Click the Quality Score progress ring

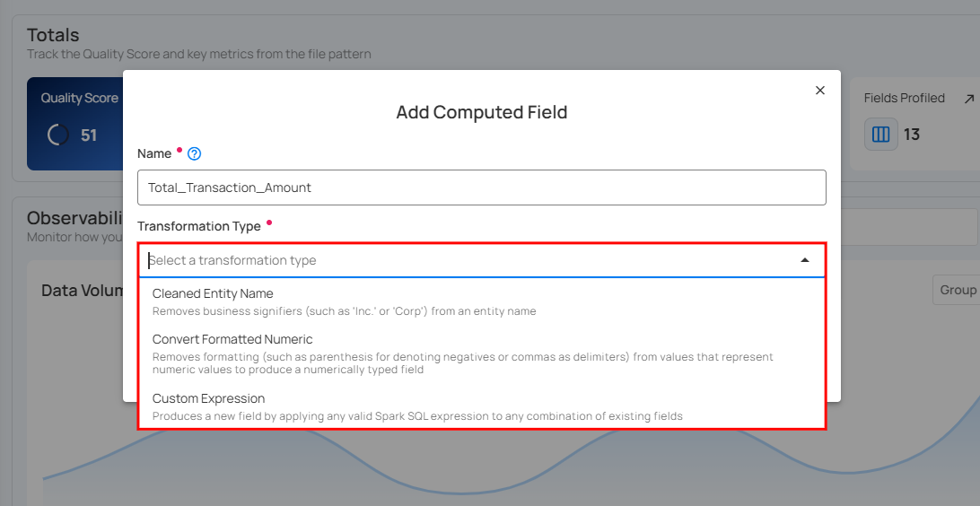click(57, 135)
